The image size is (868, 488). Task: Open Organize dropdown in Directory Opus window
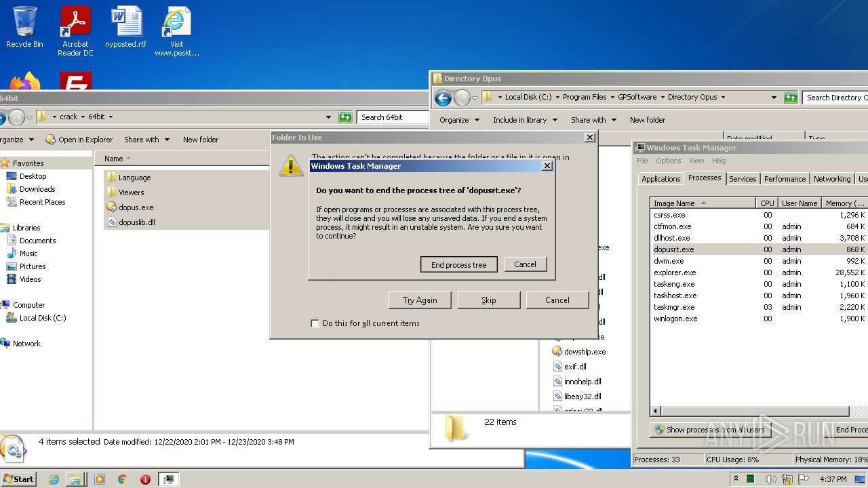[x=459, y=120]
